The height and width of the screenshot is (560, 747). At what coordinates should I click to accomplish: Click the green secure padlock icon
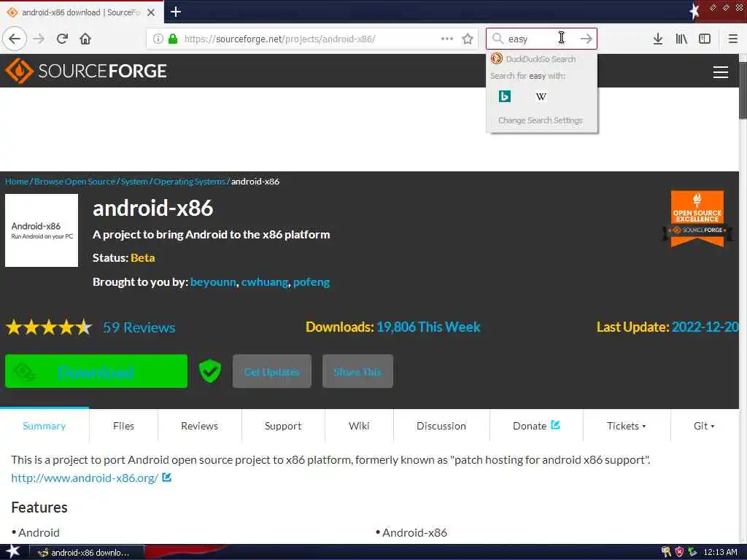click(173, 39)
